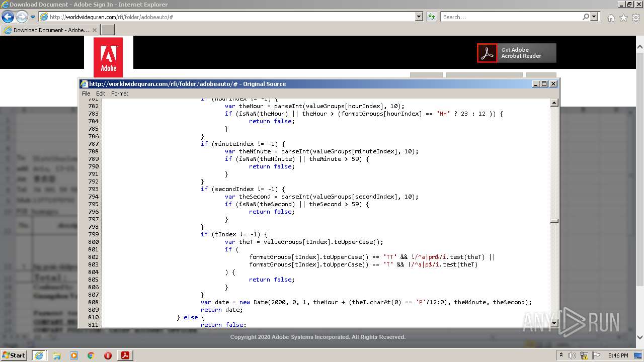The width and height of the screenshot is (644, 362).
Task: Show hidden tray icons arrow
Action: coord(561,355)
